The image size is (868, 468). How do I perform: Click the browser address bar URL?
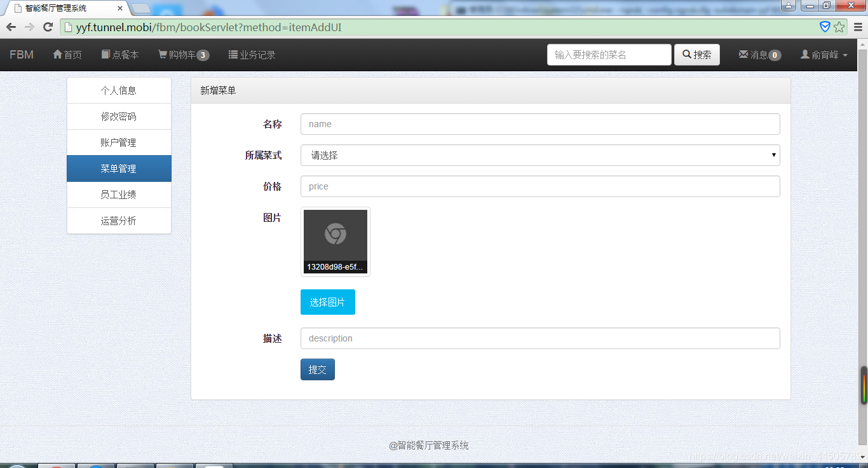tap(209, 27)
